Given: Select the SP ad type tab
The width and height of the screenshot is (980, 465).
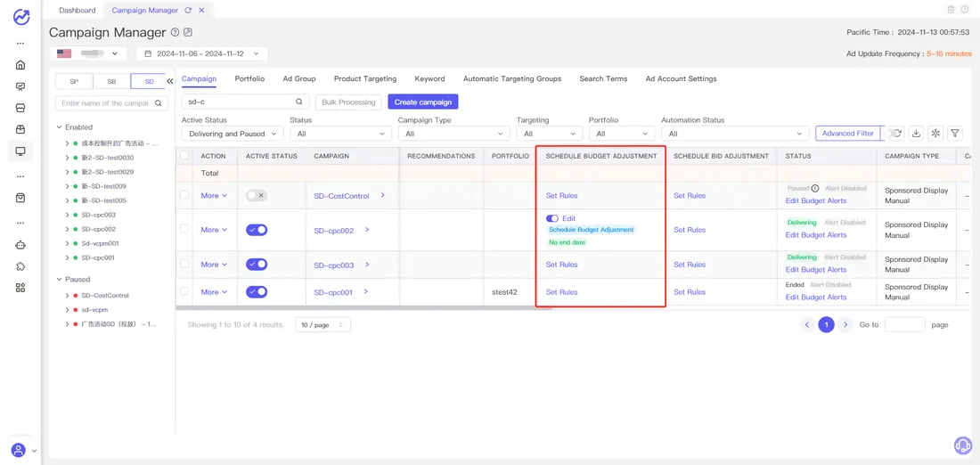Looking at the screenshot, I should tap(74, 81).
